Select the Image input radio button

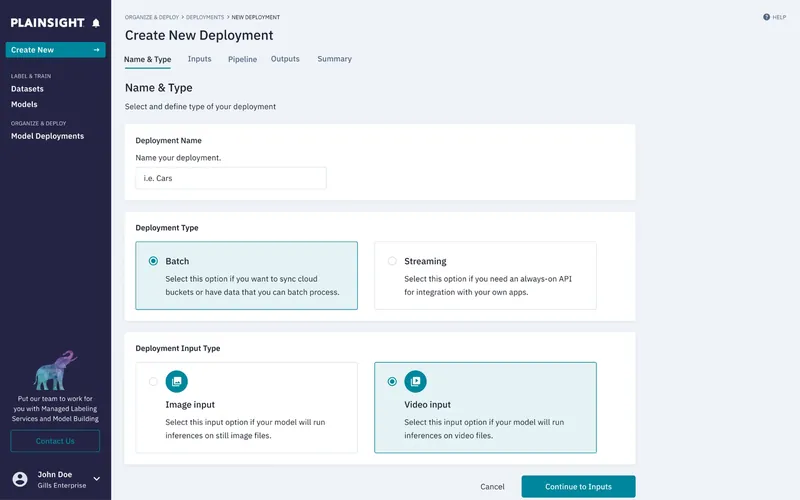click(x=153, y=381)
